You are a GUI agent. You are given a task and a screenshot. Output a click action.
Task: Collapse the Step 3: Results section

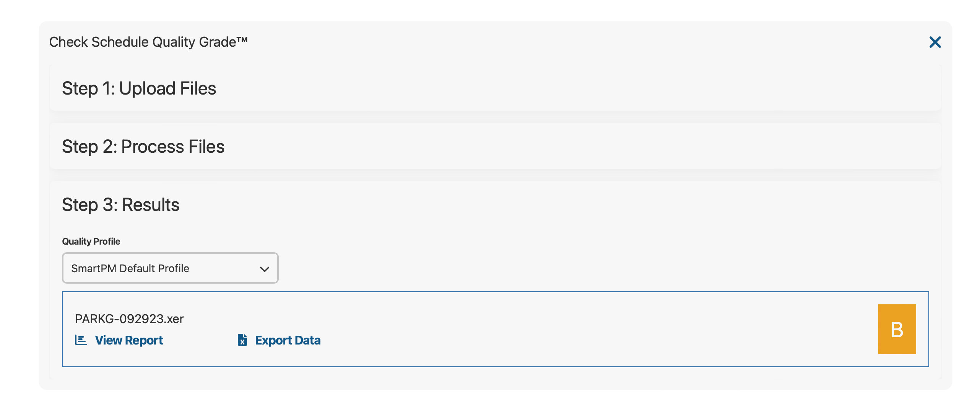(121, 204)
